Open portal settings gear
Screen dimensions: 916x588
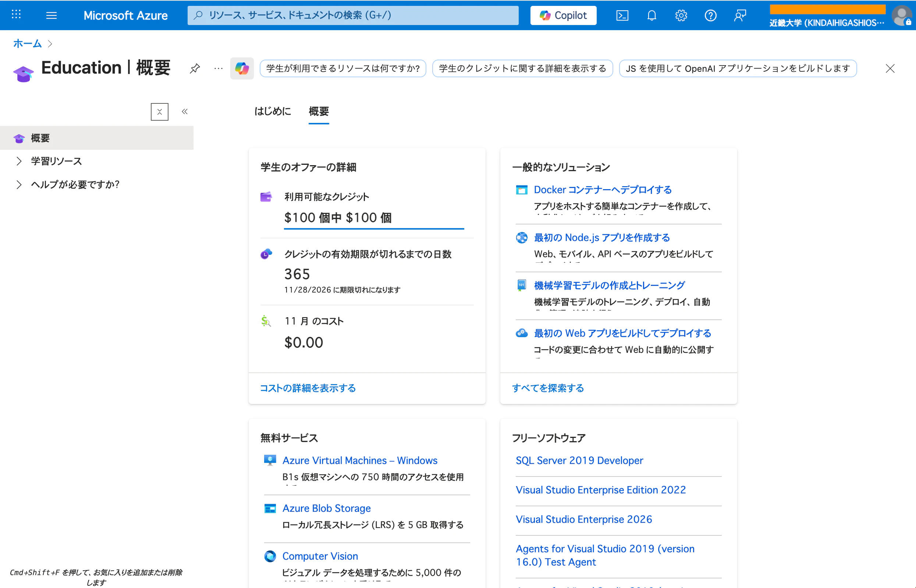[681, 15]
